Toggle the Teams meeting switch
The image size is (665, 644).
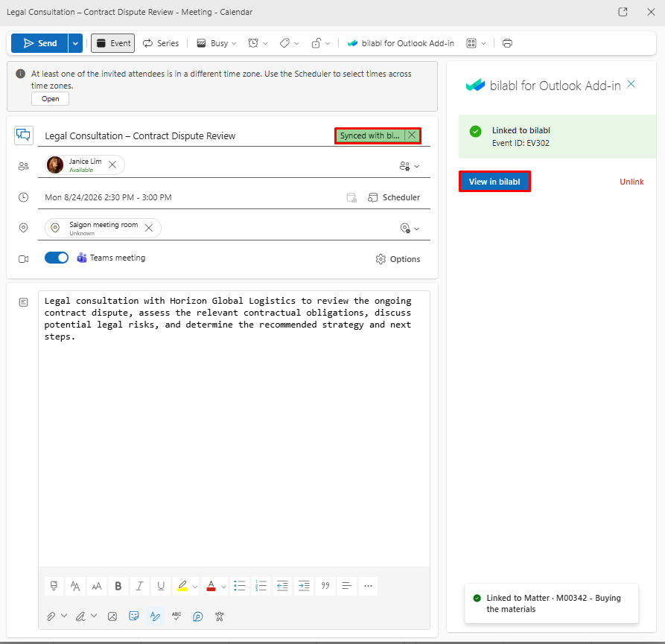click(57, 258)
